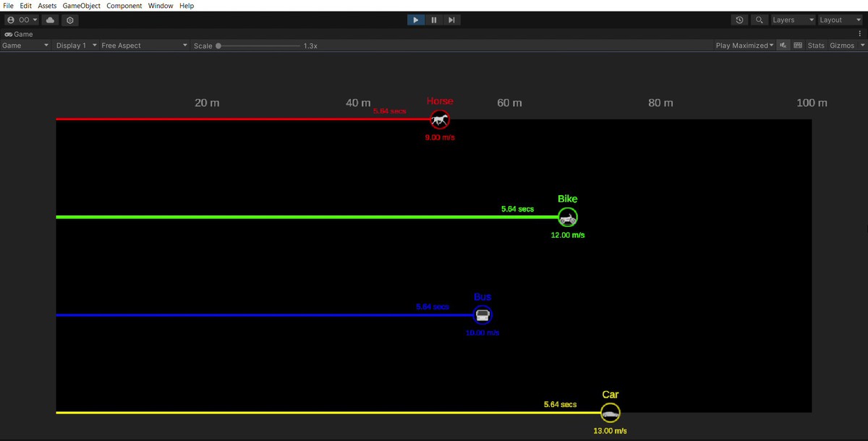The width and height of the screenshot is (868, 441).
Task: Expand the Free Aspect dropdown
Action: coord(143,46)
